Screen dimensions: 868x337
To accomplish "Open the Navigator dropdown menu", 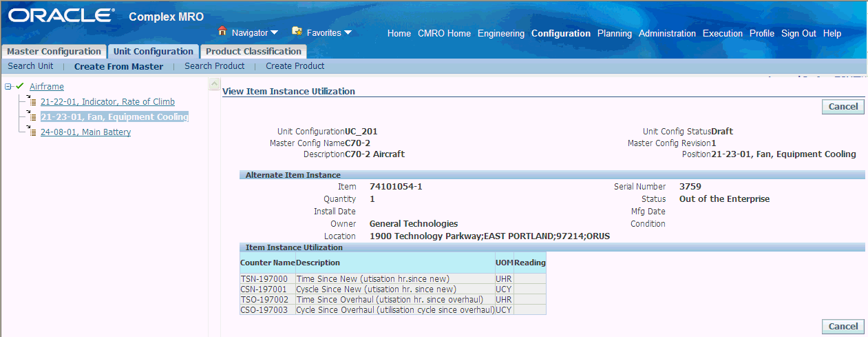I will [274, 32].
